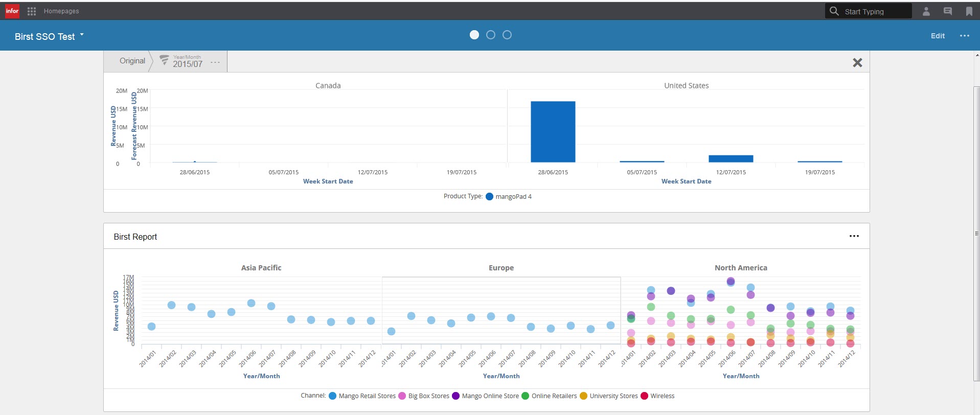Switch to the second page dot
This screenshot has width=980, height=415.
coord(491,35)
